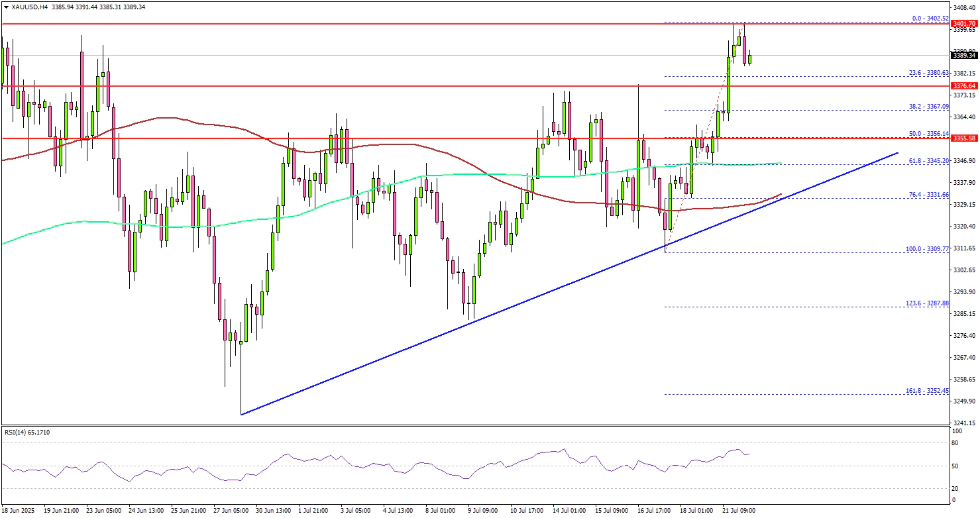This screenshot has height=518, width=980.
Task: Select the 61.8 Fibonacci level label
Action: click(928, 160)
